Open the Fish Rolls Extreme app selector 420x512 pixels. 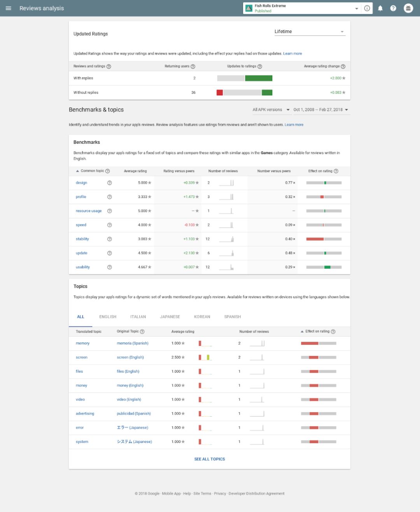302,8
